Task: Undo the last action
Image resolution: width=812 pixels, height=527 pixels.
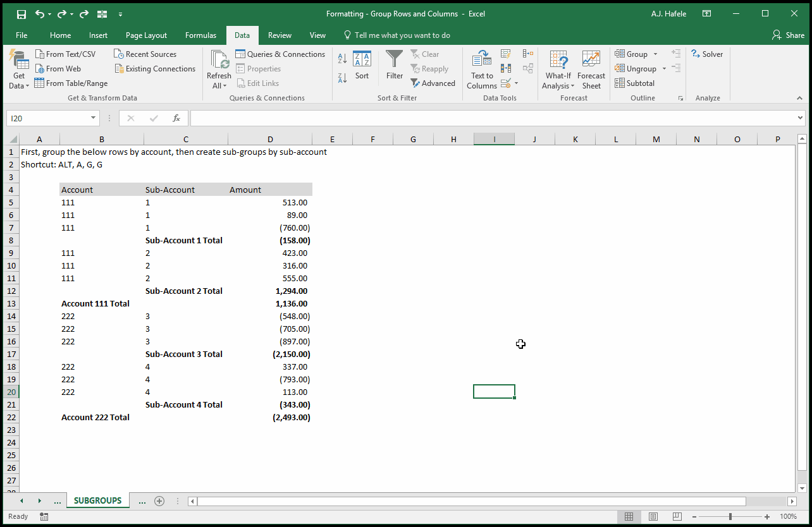Action: (x=40, y=14)
